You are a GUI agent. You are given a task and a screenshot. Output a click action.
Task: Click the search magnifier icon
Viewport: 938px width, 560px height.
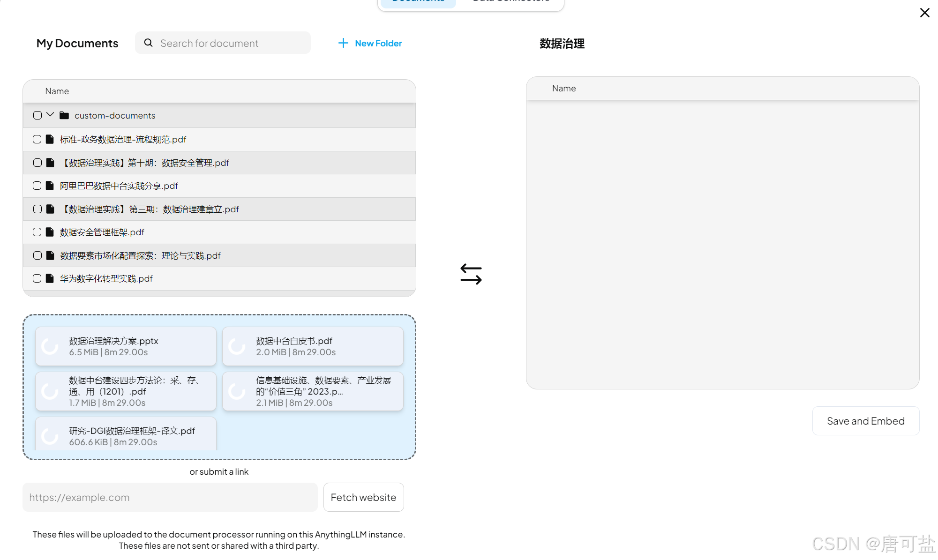tap(148, 43)
